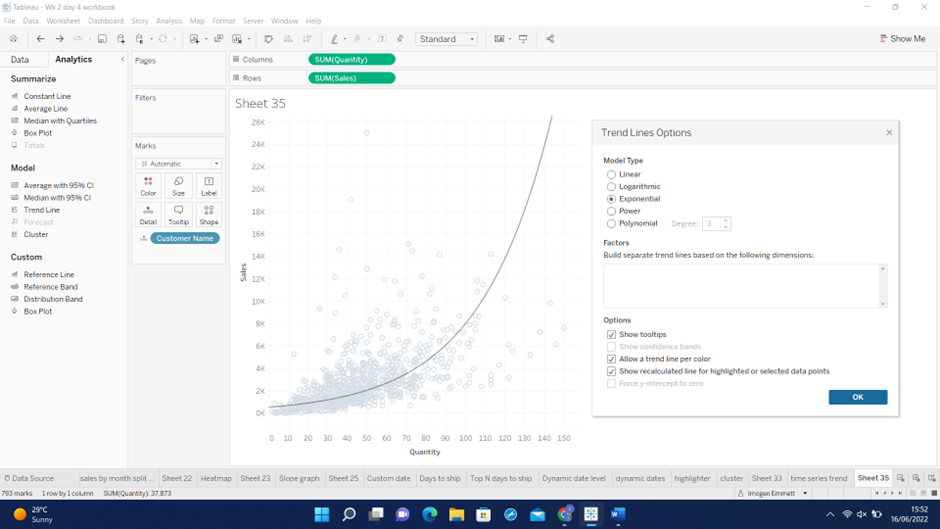Open the Size mark property
The image size is (940, 529).
178,186
